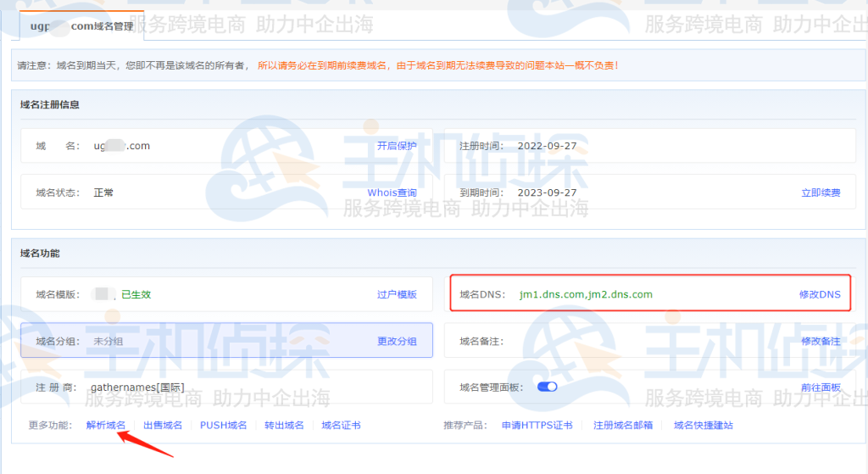Open the 修改备注 link

tap(821, 341)
